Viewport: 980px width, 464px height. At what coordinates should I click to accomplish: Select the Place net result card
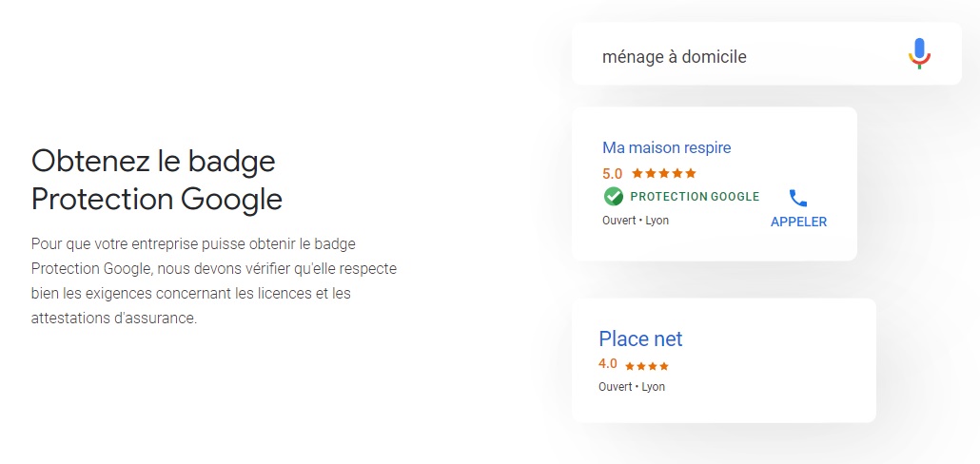point(723,360)
